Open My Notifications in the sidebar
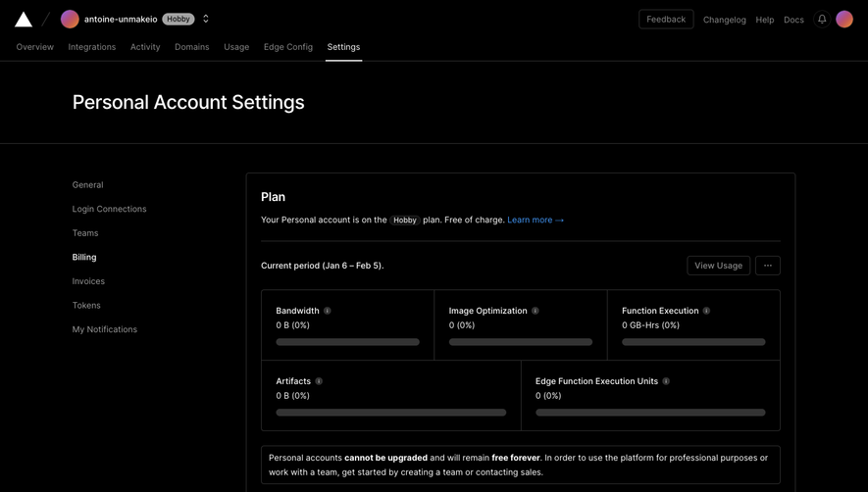The width and height of the screenshot is (868, 492). (105, 329)
